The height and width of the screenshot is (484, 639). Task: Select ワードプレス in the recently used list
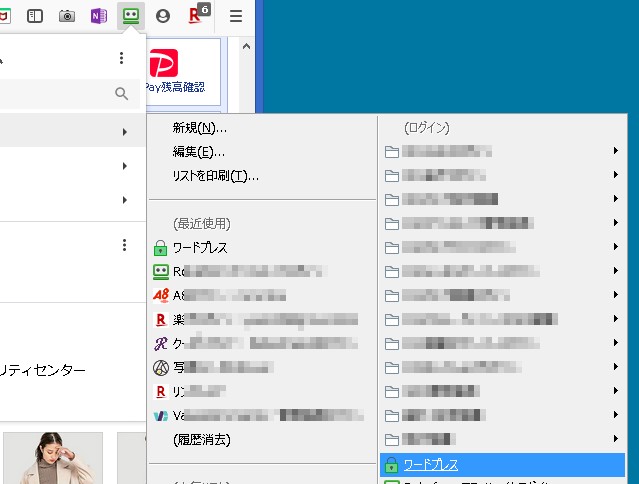click(200, 248)
